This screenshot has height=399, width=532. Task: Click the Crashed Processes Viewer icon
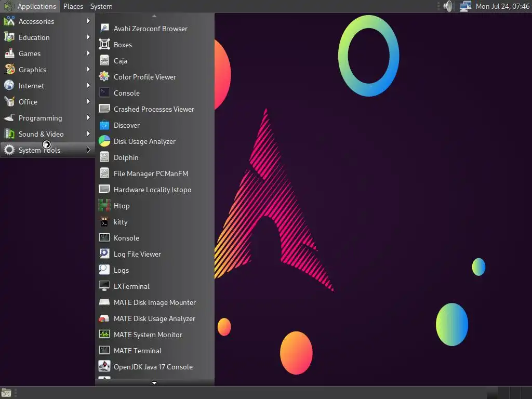coord(104,109)
